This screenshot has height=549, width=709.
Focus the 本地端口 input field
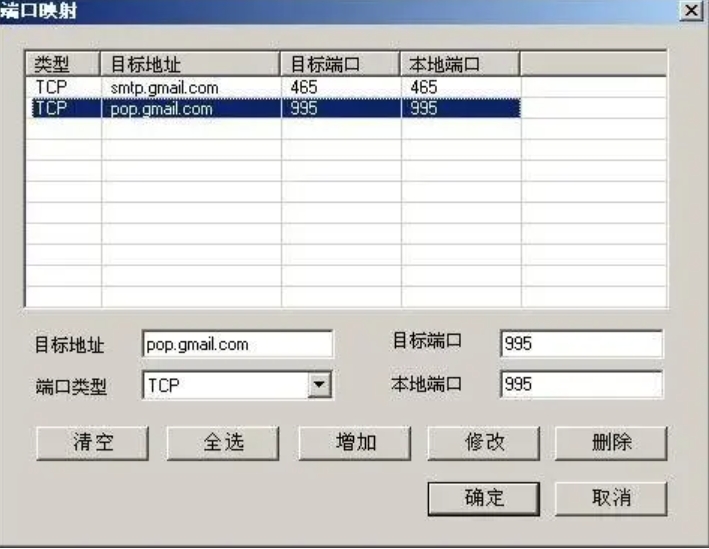click(581, 384)
